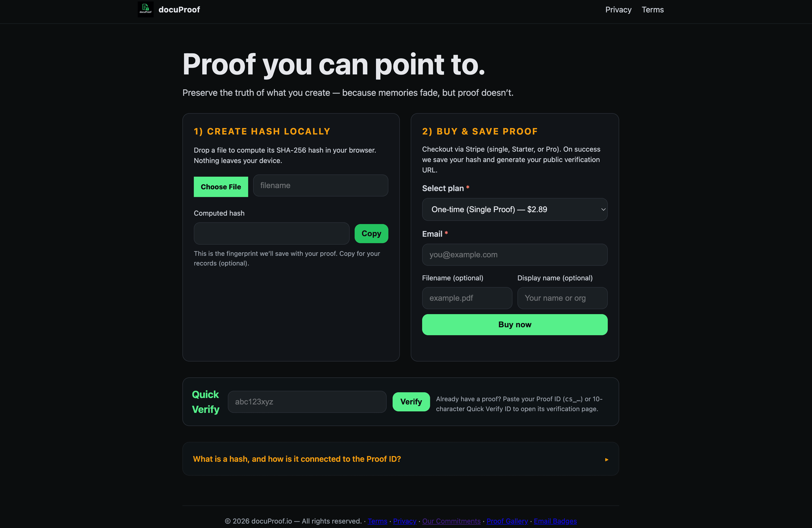
Task: Open the Proof Gallery footer link
Action: [507, 521]
